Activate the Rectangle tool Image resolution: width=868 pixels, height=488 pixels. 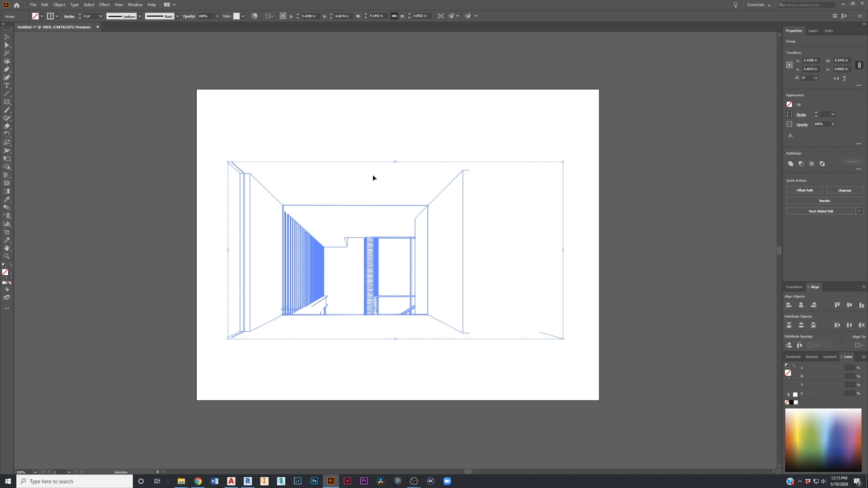point(7,102)
